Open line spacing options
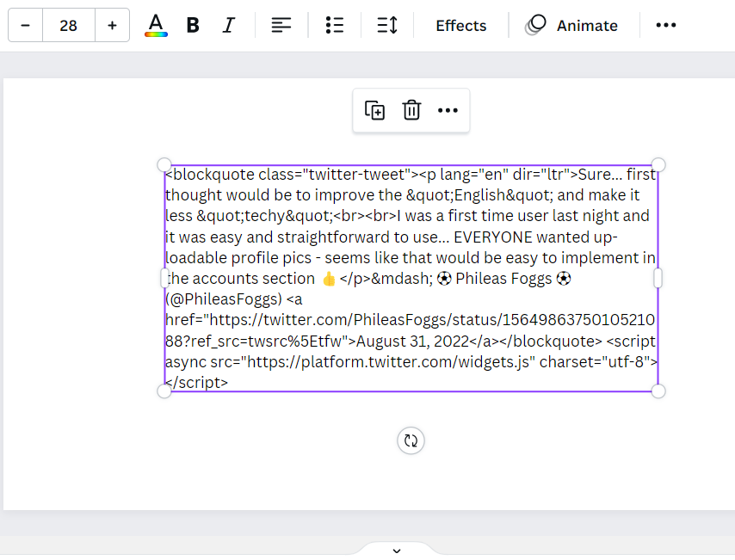 (387, 26)
